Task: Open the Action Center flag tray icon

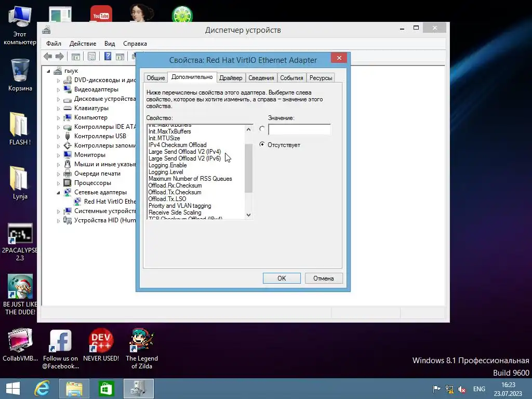Action: (x=436, y=389)
